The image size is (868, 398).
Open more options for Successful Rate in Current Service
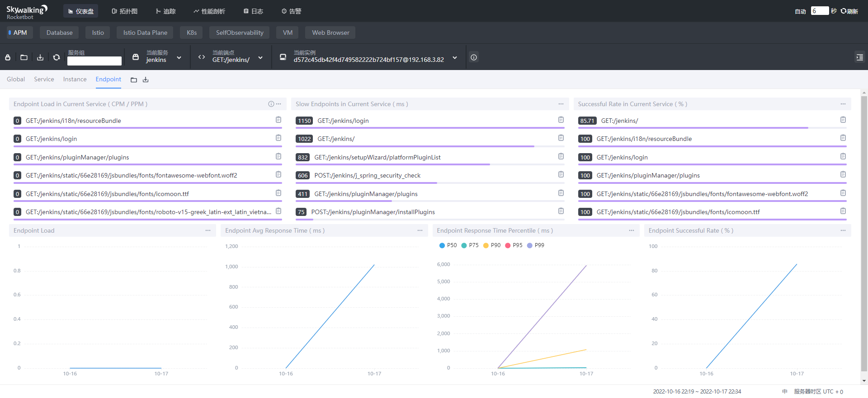point(843,104)
